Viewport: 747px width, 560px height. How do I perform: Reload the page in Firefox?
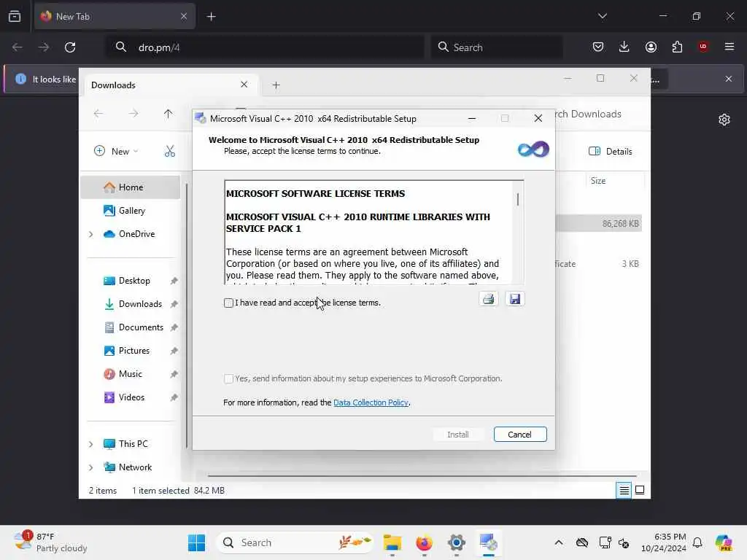70,47
